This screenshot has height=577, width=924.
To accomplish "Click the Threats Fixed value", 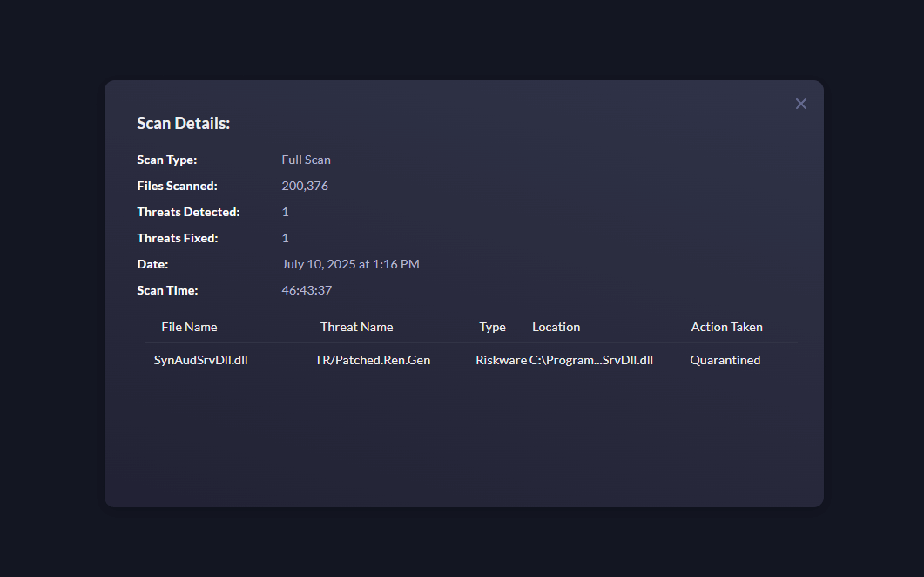I will click(285, 238).
